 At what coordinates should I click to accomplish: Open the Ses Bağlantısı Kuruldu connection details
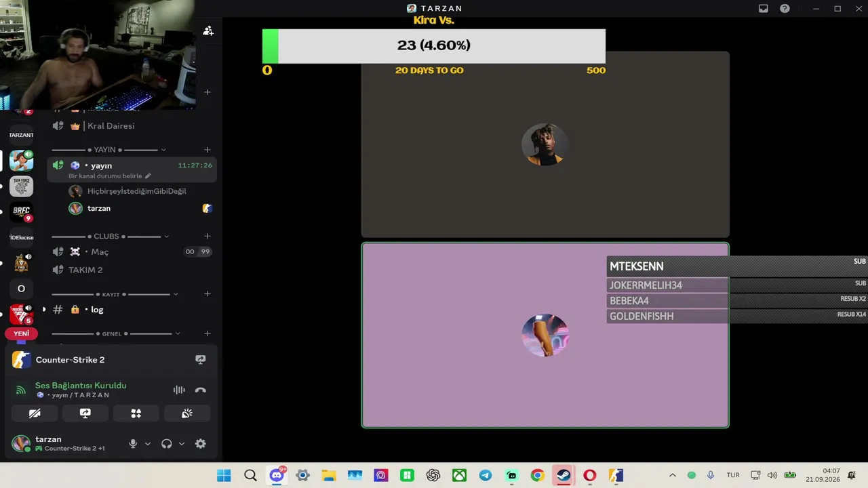[x=81, y=386]
